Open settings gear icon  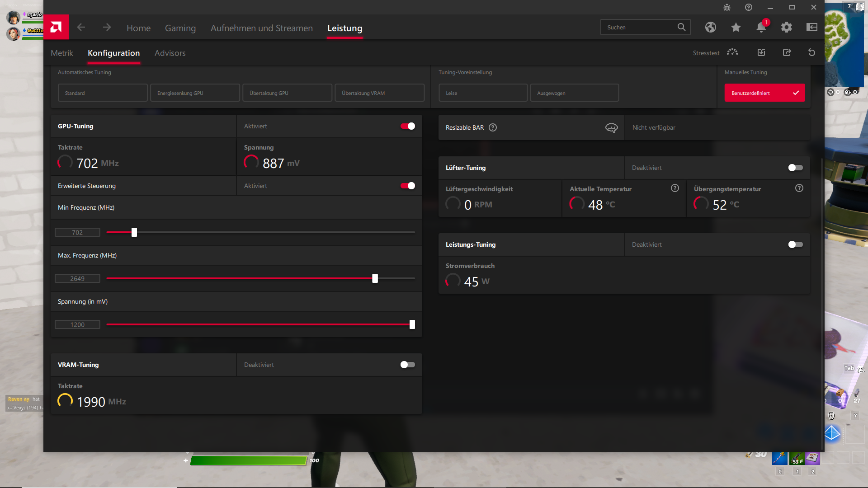[786, 28]
